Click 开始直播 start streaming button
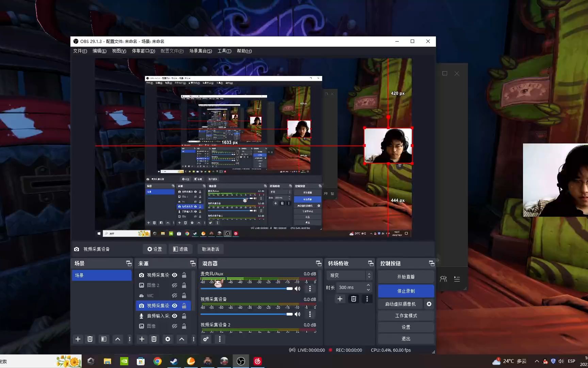 [x=406, y=277]
